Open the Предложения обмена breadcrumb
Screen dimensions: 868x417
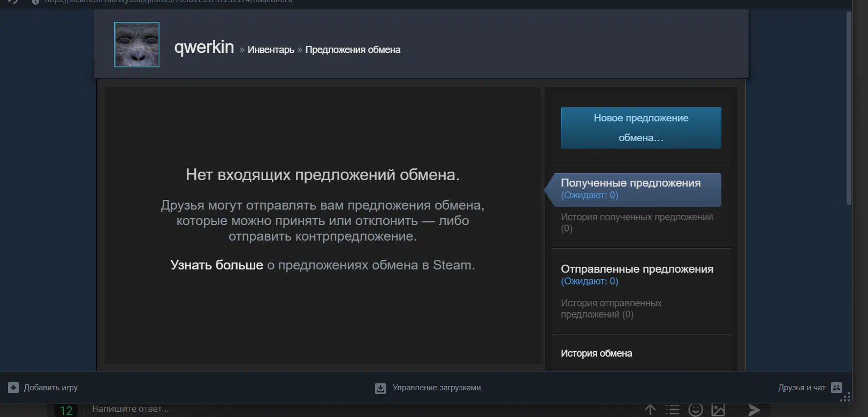(x=353, y=50)
